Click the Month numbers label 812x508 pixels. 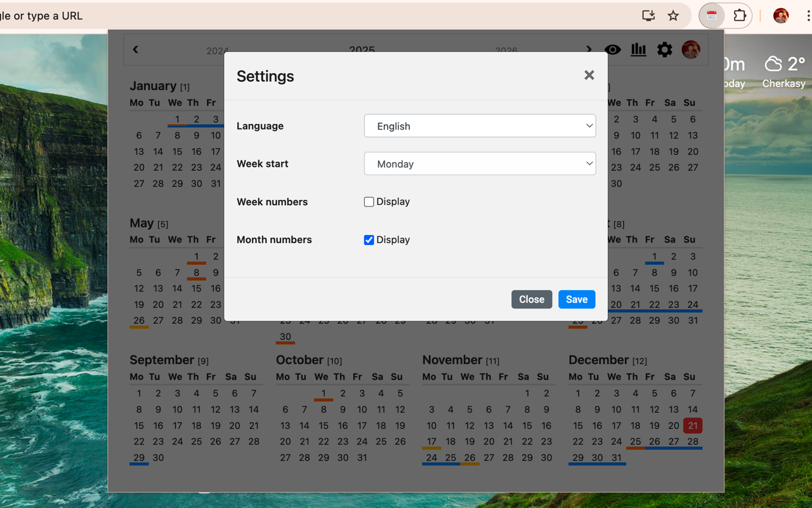[274, 240]
